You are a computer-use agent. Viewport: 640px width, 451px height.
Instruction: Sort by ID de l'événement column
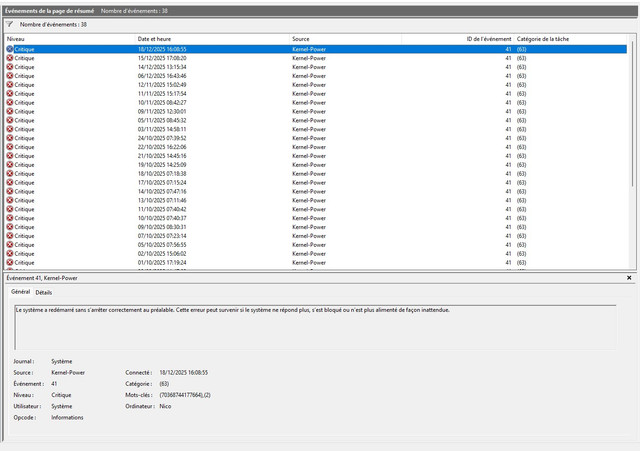[458, 39]
